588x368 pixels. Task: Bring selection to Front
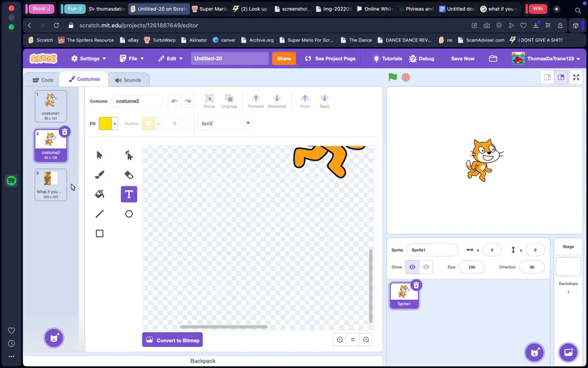coord(305,101)
